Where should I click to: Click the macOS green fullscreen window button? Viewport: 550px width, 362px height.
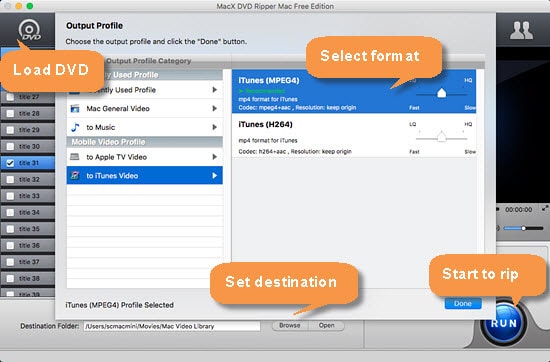(x=30, y=6)
